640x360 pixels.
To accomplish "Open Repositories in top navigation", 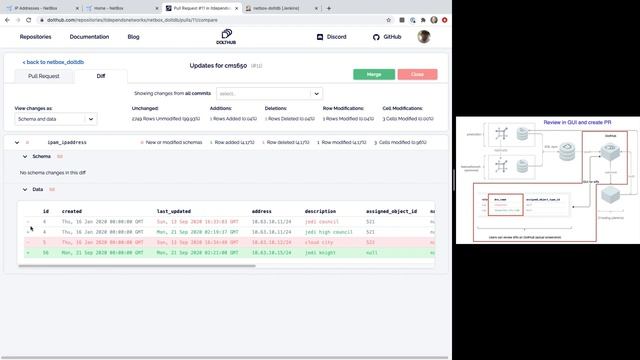I will pyautogui.click(x=36, y=37).
